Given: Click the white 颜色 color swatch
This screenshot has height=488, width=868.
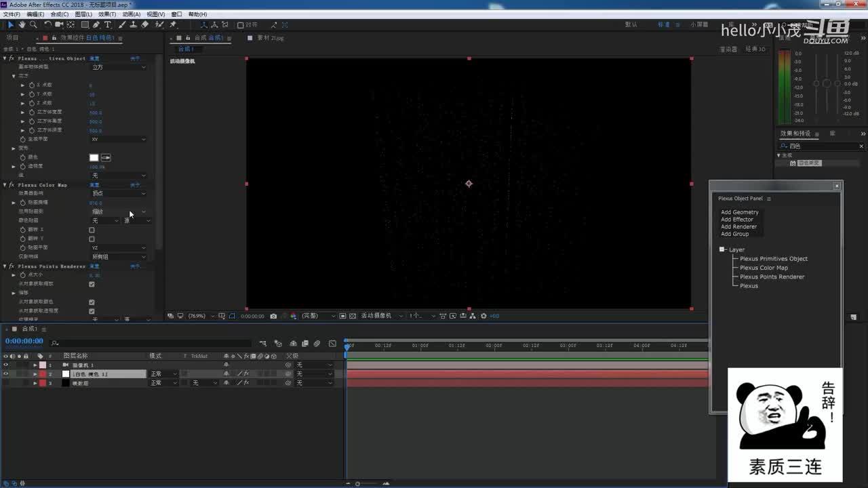Looking at the screenshot, I should point(94,158).
